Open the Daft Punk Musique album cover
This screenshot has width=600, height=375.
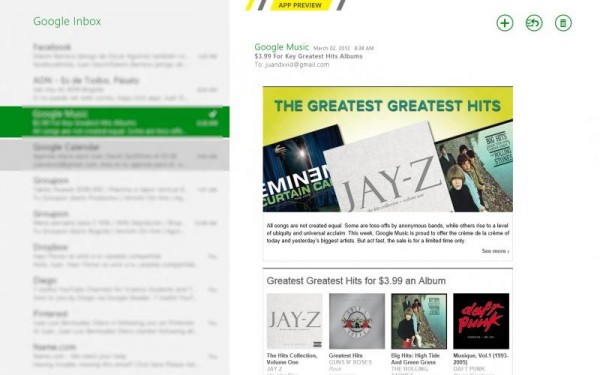tap(481, 321)
